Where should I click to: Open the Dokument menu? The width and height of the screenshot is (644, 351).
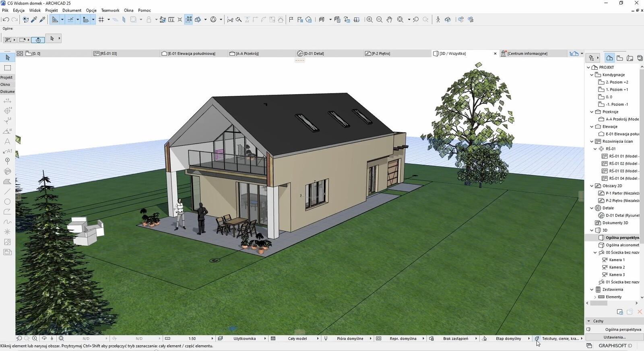(72, 10)
